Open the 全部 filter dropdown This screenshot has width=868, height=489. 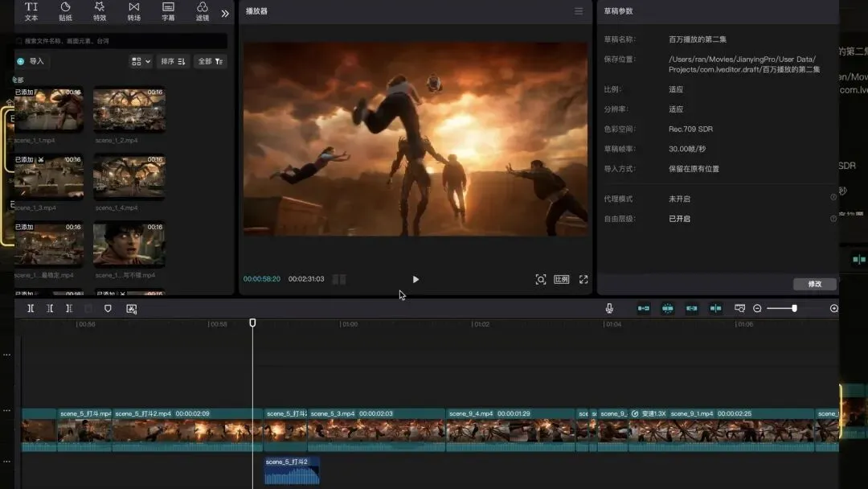pos(210,61)
